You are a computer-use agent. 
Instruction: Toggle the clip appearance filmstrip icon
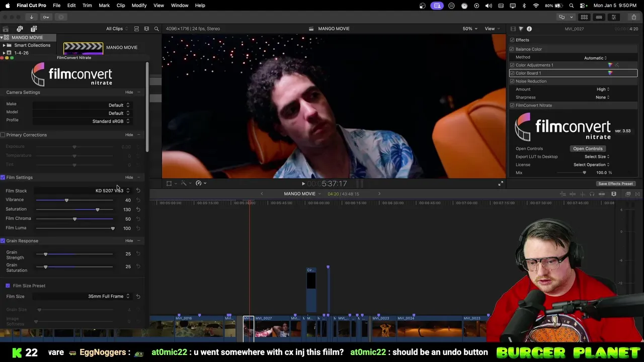point(146,29)
